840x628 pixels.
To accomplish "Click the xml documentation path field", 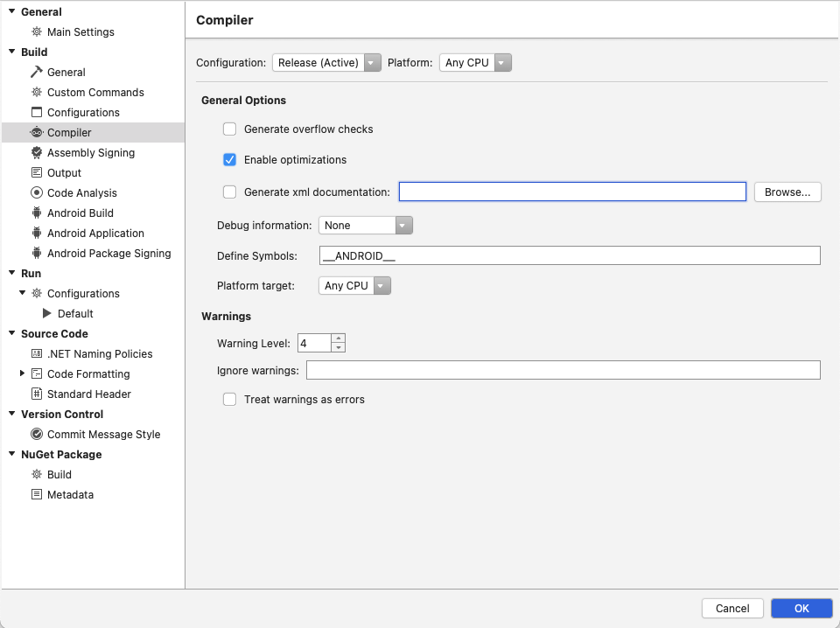I will tap(572, 192).
